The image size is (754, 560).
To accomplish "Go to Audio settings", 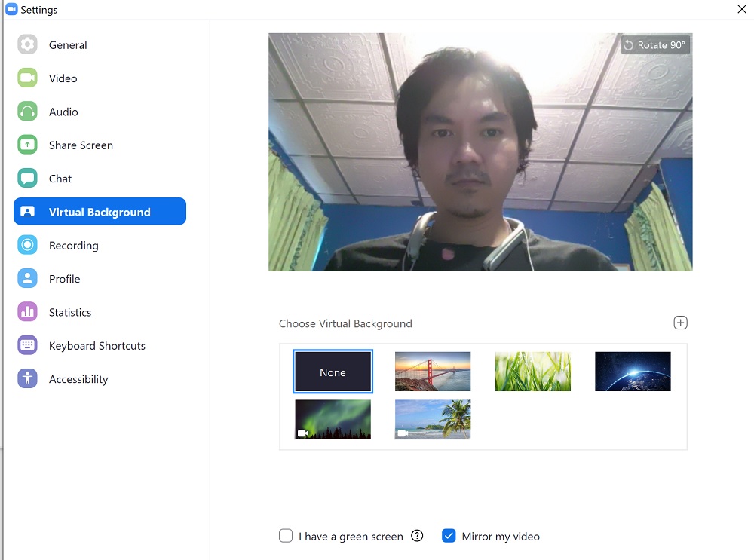I will pyautogui.click(x=100, y=112).
